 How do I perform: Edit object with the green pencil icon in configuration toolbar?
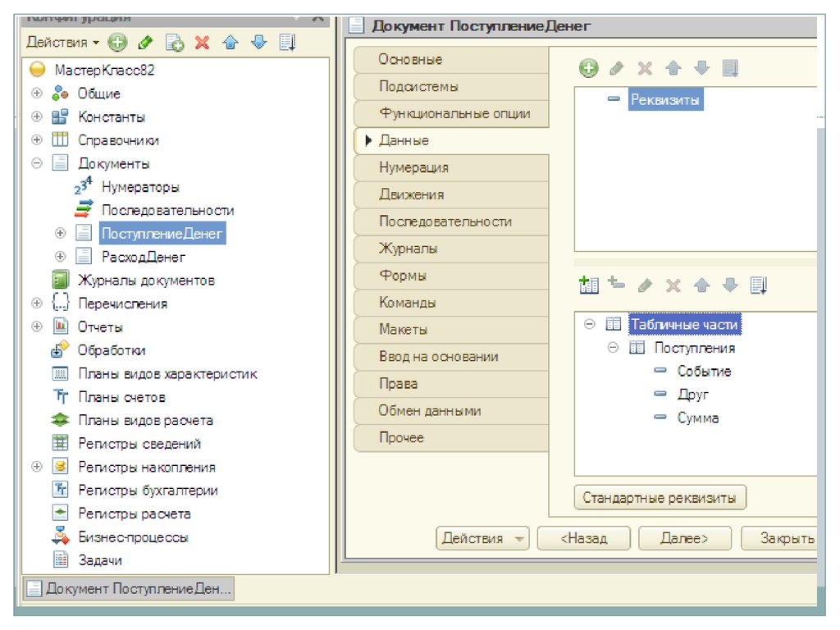point(146,43)
